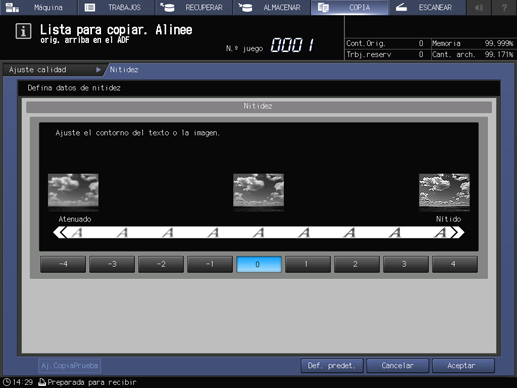Viewport: 517px width, 388px height.
Task: Open the RECUPERAR tab
Action: (x=194, y=7)
